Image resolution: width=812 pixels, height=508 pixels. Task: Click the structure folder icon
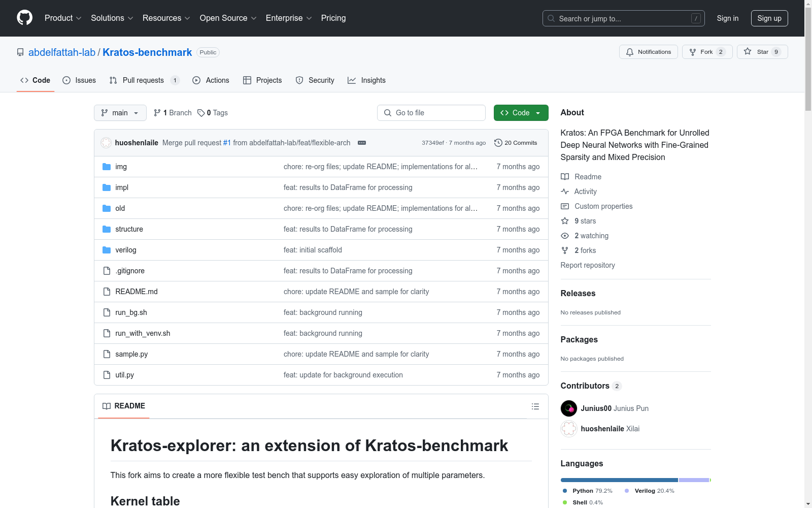coord(107,229)
